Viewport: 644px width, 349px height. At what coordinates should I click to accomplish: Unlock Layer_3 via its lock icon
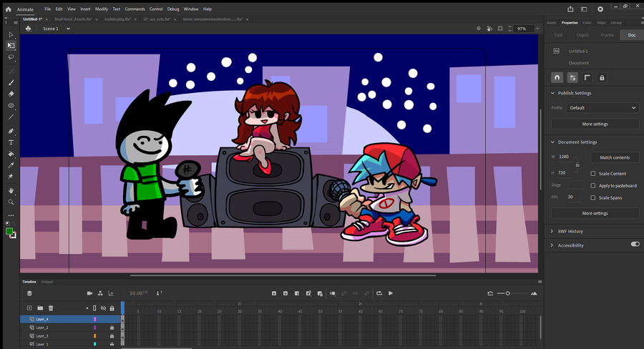[x=112, y=336]
